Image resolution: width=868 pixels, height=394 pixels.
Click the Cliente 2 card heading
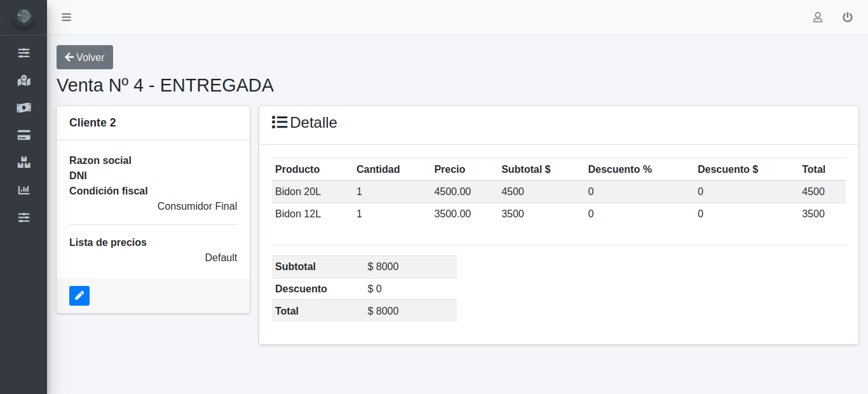pos(93,123)
